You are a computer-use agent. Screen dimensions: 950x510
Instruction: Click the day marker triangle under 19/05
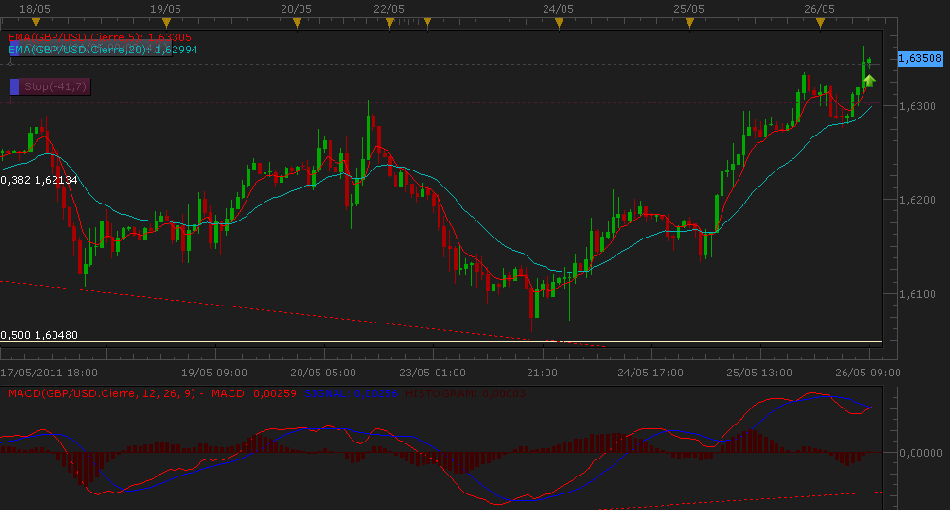click(165, 21)
